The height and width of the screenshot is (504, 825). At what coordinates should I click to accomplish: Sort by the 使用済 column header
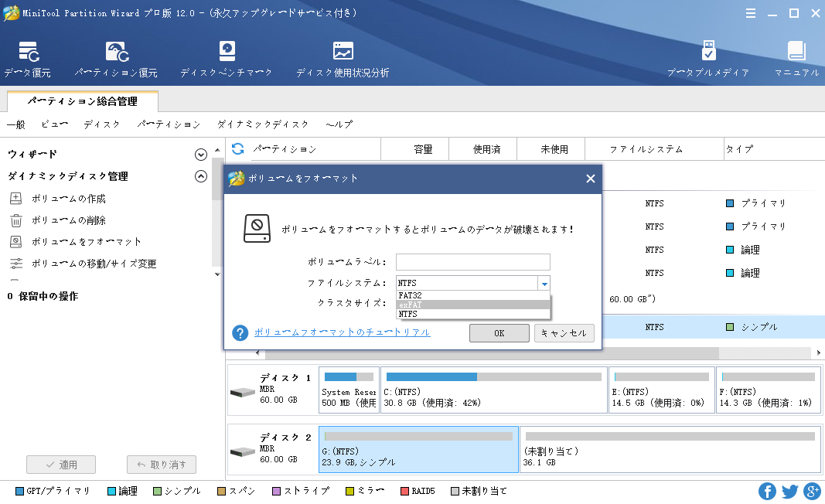tap(483, 149)
